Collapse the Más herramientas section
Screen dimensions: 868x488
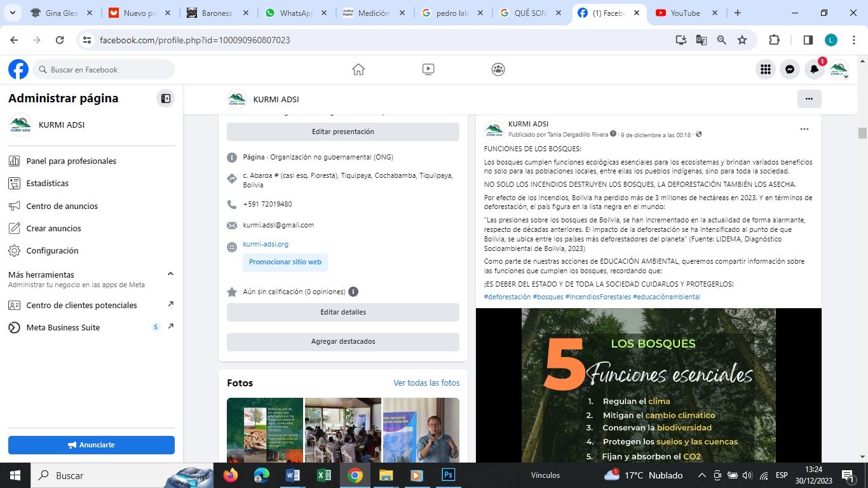(x=170, y=274)
